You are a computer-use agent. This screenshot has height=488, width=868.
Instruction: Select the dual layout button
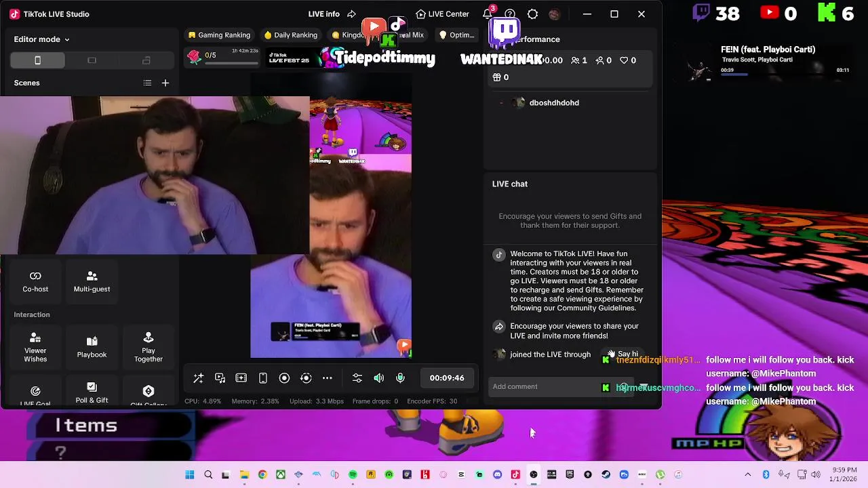click(x=146, y=60)
